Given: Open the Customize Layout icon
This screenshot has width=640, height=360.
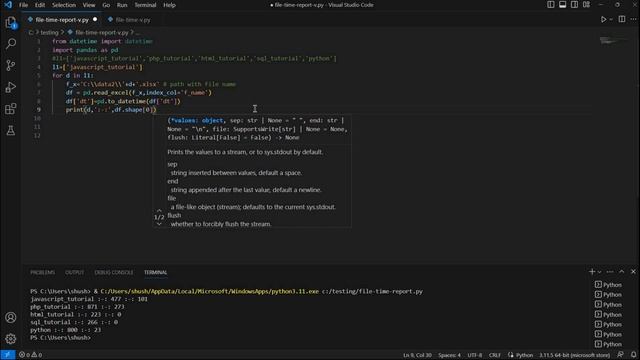Looking at the screenshot, I should coord(586,5).
